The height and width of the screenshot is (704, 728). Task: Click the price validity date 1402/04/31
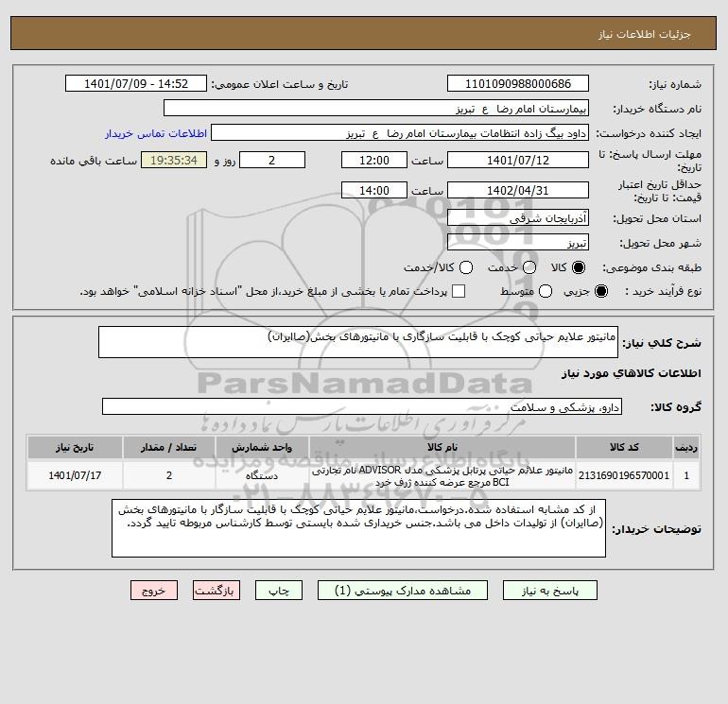click(x=518, y=190)
